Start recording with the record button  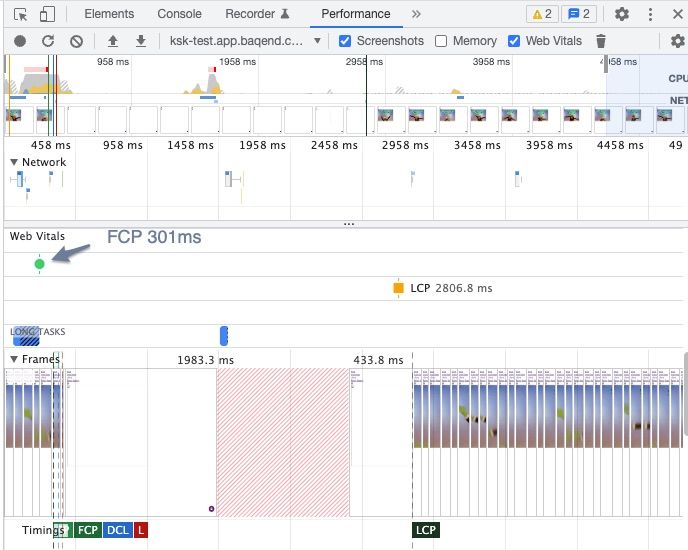click(20, 41)
